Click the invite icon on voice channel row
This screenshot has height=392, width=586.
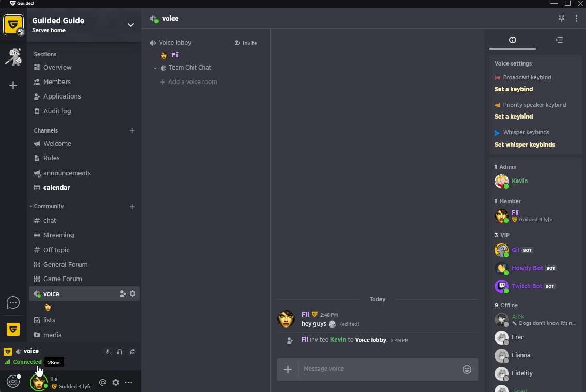point(122,294)
